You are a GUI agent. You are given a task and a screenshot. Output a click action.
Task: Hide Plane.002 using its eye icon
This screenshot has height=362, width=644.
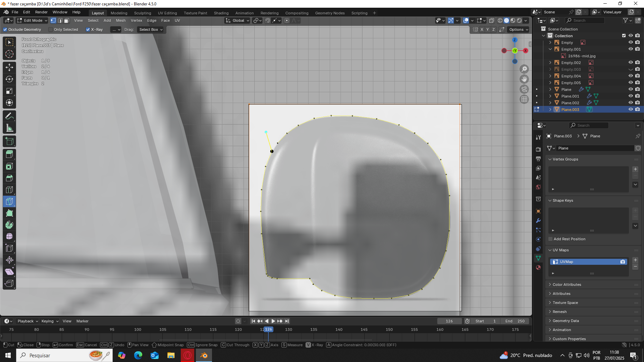[x=630, y=103]
